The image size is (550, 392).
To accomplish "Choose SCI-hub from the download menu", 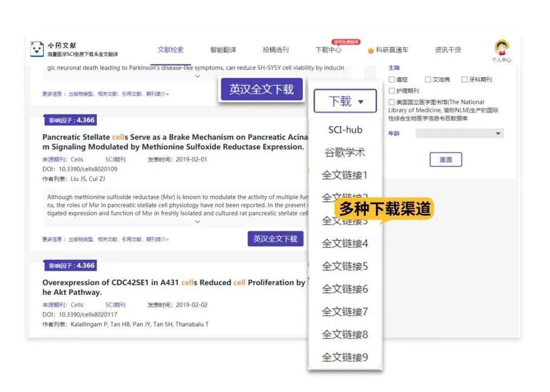I will click(345, 130).
